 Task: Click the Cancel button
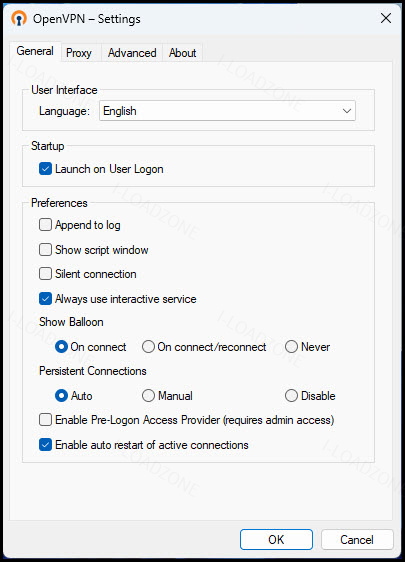coord(357,539)
